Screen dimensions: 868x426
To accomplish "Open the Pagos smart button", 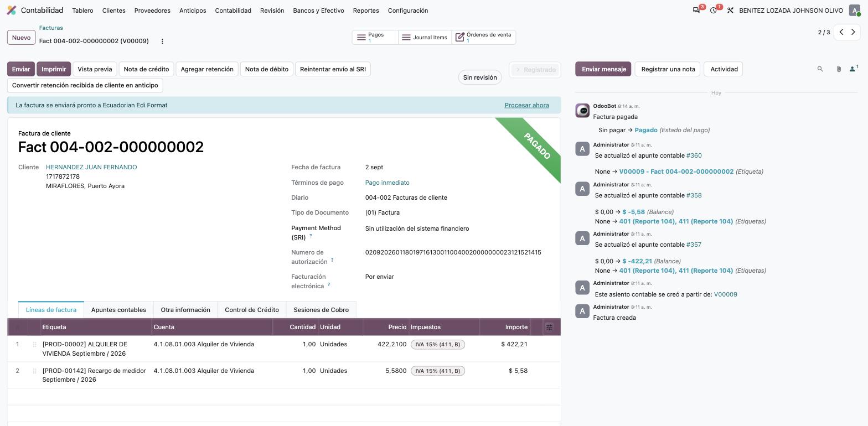I will [x=375, y=38].
